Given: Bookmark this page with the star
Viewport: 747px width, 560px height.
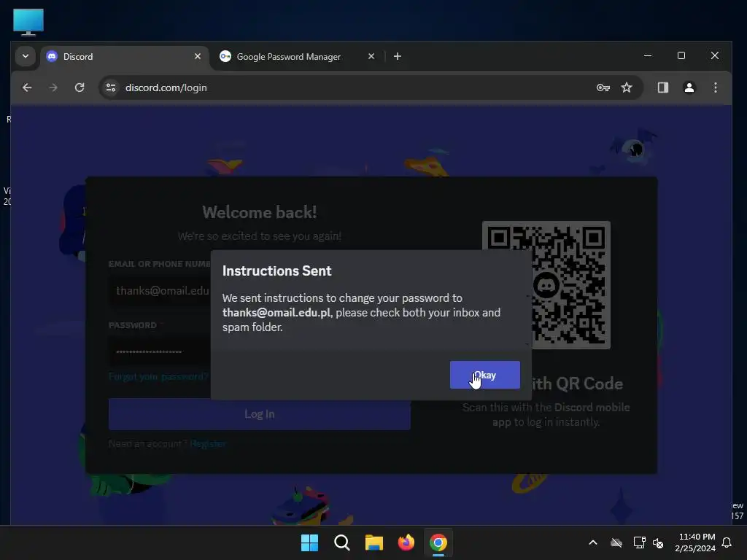Looking at the screenshot, I should pos(627,87).
